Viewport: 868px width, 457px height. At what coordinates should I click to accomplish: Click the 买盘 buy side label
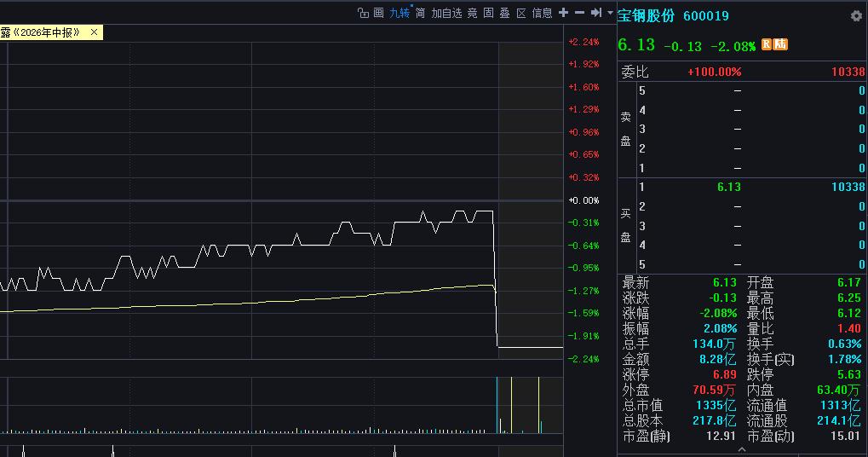tap(625, 225)
